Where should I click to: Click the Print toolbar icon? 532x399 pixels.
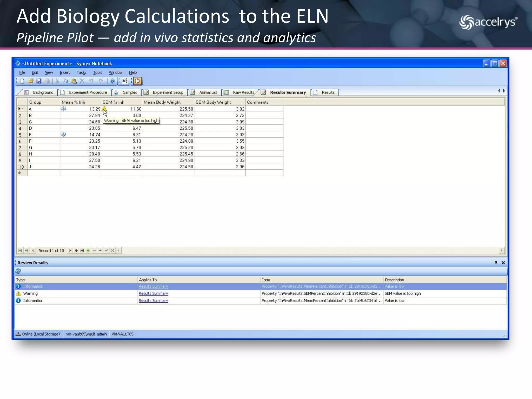point(47,81)
